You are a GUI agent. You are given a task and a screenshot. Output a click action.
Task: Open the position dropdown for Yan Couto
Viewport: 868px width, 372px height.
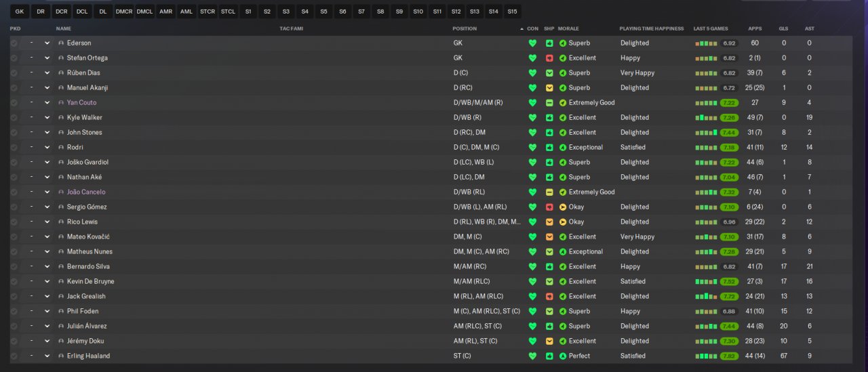37,102
